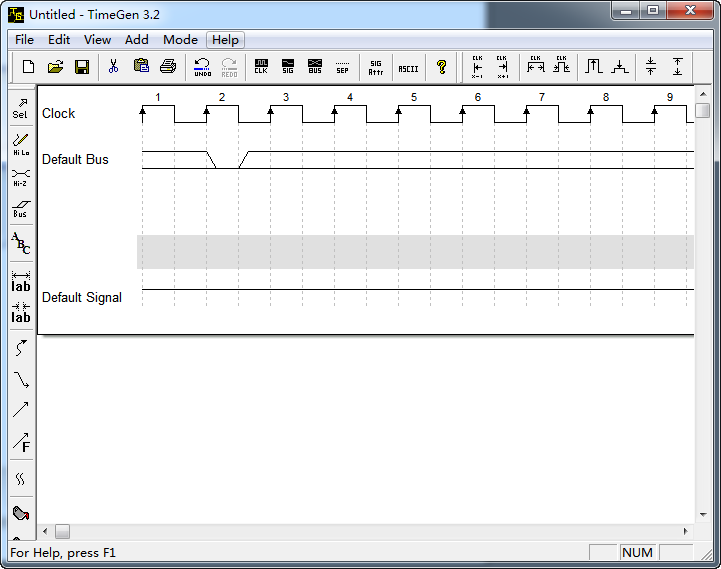Select the Default Signal label
The image size is (721, 569).
[82, 298]
